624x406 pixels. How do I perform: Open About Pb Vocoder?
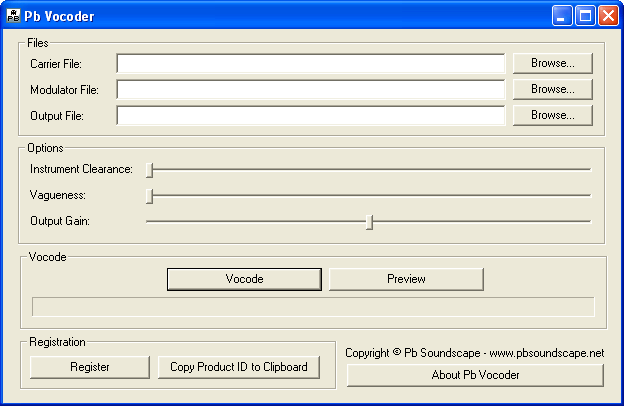tap(475, 375)
